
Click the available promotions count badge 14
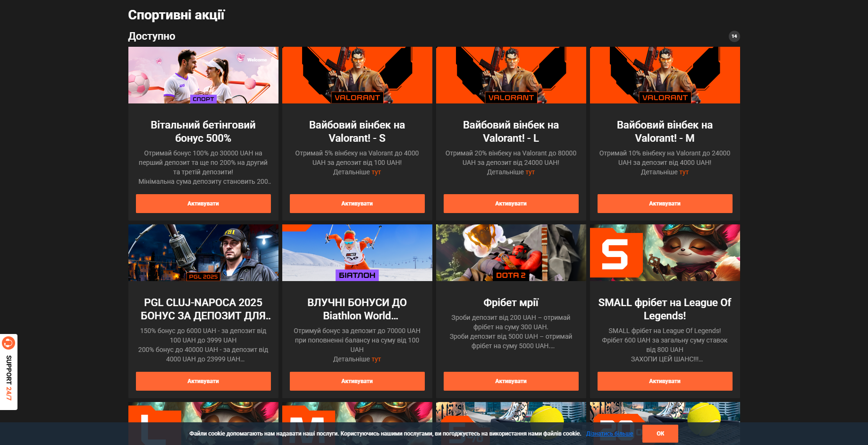pos(734,36)
